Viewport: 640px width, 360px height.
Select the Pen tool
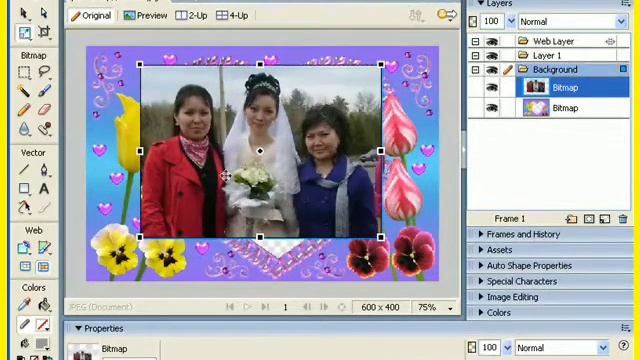point(44,169)
